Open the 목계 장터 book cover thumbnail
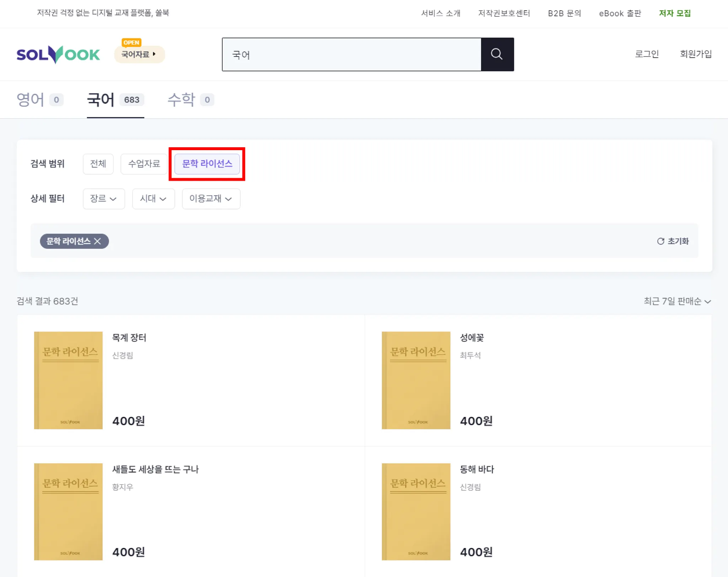728x577 pixels. (68, 380)
